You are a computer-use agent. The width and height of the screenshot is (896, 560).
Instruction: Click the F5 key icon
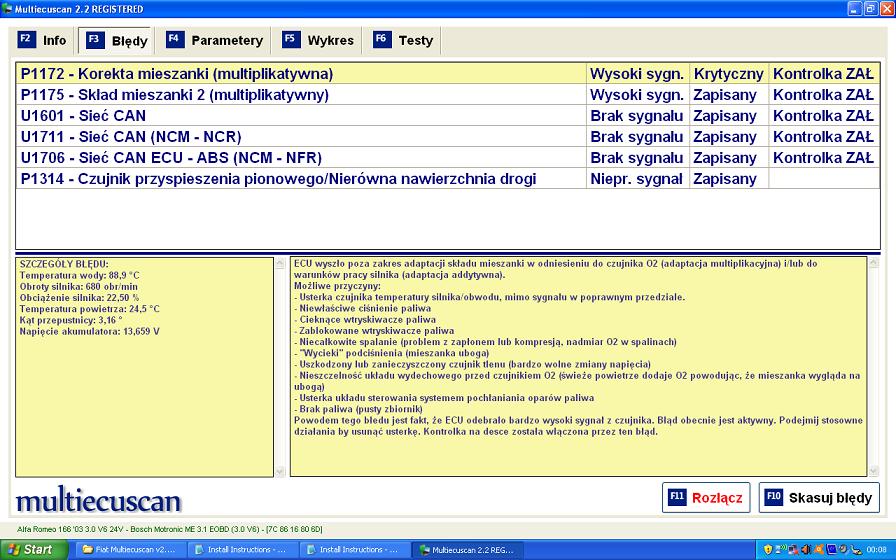290,39
